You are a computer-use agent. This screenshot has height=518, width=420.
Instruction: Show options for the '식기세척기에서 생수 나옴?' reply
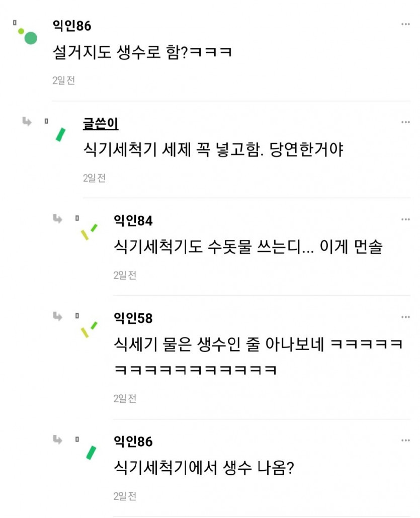[405, 441]
